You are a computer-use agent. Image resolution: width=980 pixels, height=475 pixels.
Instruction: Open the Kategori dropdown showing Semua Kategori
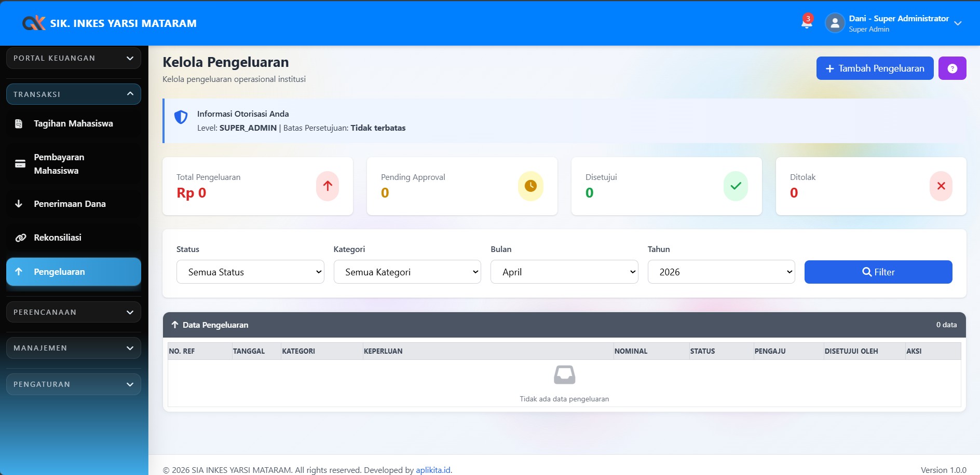407,272
